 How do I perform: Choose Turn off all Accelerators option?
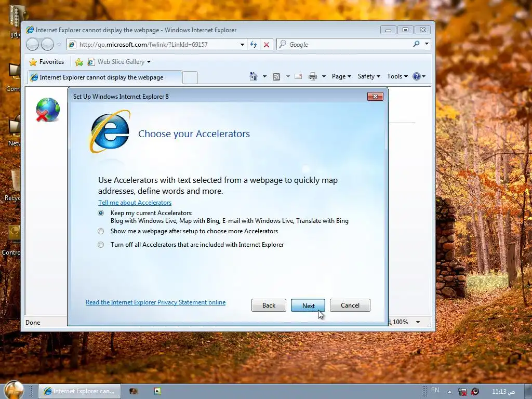101,245
